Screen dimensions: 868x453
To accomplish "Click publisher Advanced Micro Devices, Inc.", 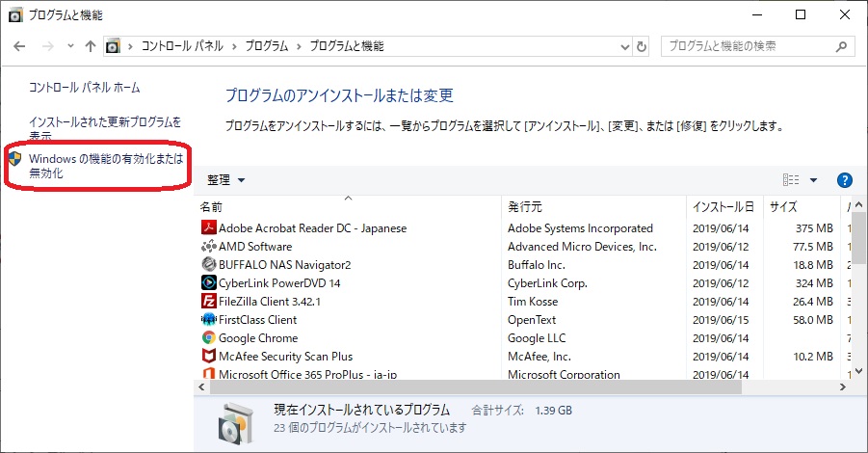I will (x=582, y=247).
